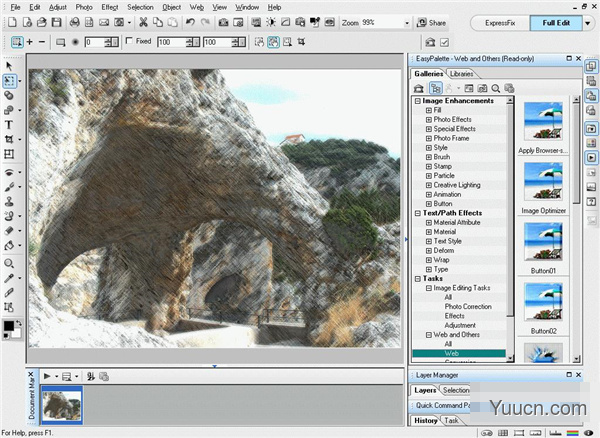Click the Apply Browser-s... thumbnail
The height and width of the screenshot is (438, 600).
point(543,121)
